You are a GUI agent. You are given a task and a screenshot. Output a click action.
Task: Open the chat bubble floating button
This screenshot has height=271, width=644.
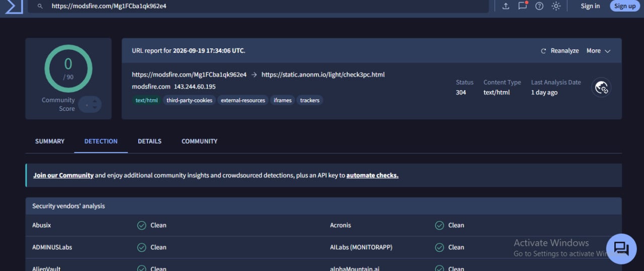[621, 249]
